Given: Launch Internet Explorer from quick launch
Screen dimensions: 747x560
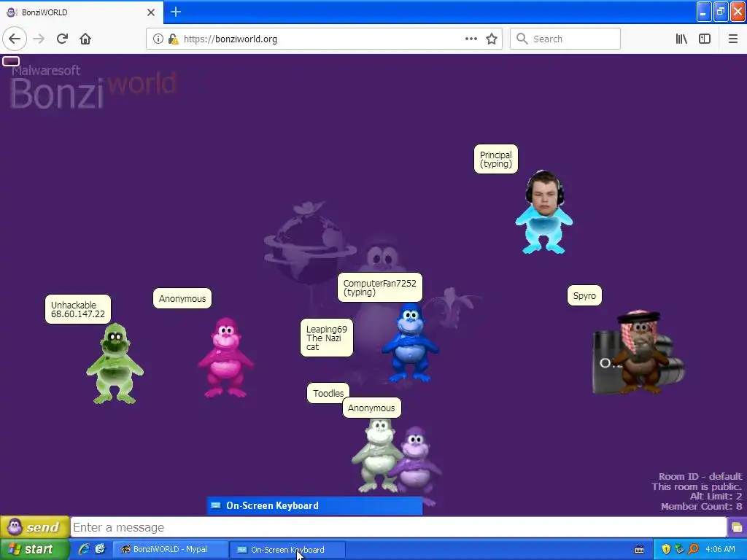Looking at the screenshot, I should coord(84,549).
